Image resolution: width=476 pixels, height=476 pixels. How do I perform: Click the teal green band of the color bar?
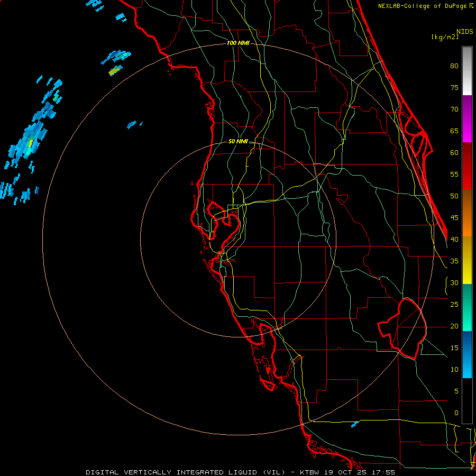[x=467, y=307]
